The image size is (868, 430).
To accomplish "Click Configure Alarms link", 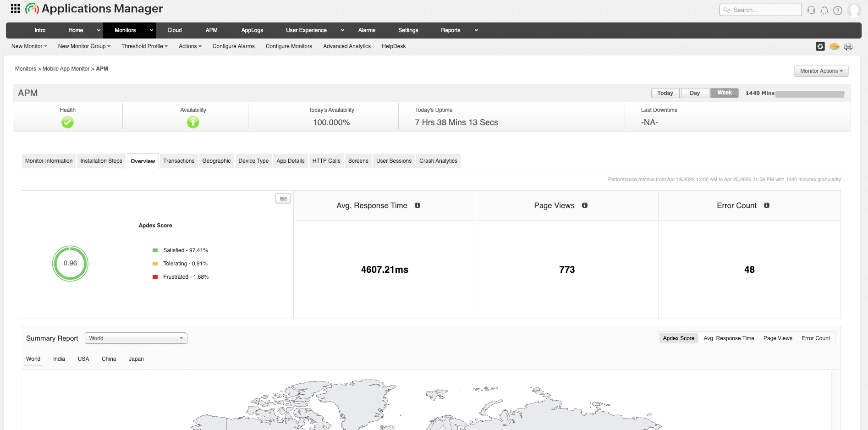I will tap(233, 46).
